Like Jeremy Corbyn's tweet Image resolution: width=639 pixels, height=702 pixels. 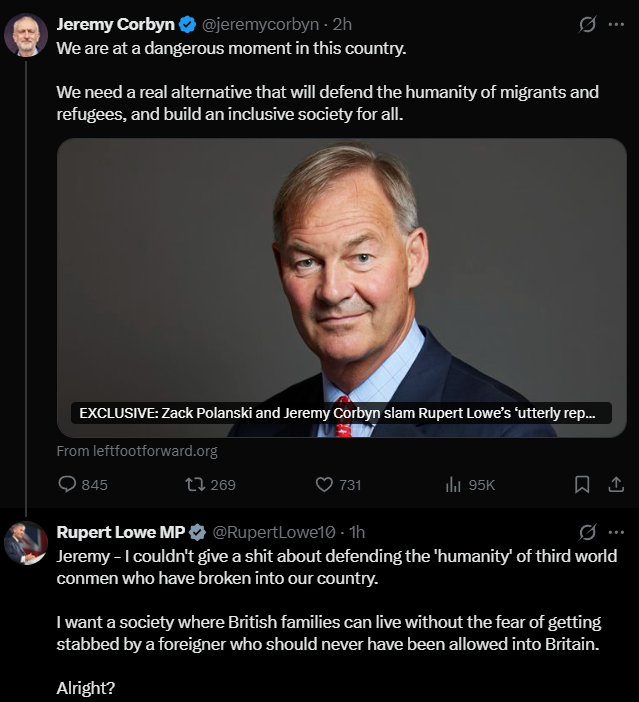pyautogui.click(x=324, y=485)
